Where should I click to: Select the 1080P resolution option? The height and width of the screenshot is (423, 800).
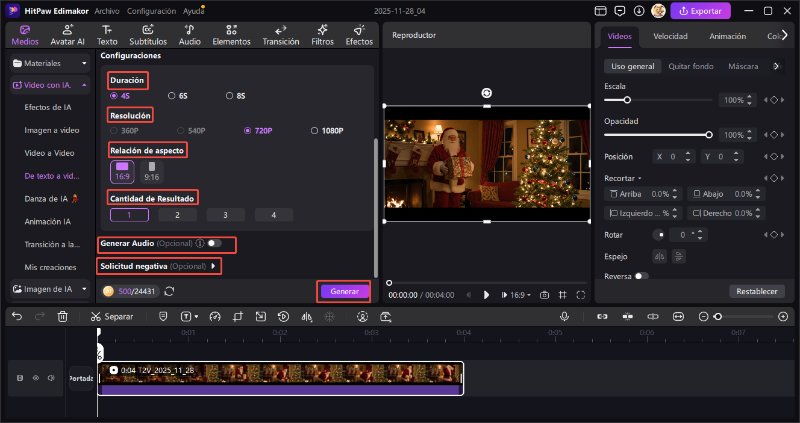click(x=327, y=131)
